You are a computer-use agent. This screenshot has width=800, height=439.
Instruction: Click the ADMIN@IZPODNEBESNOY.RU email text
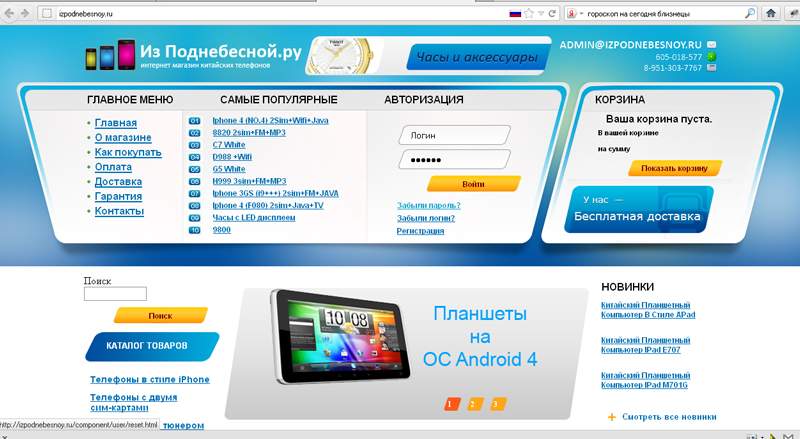tap(631, 45)
